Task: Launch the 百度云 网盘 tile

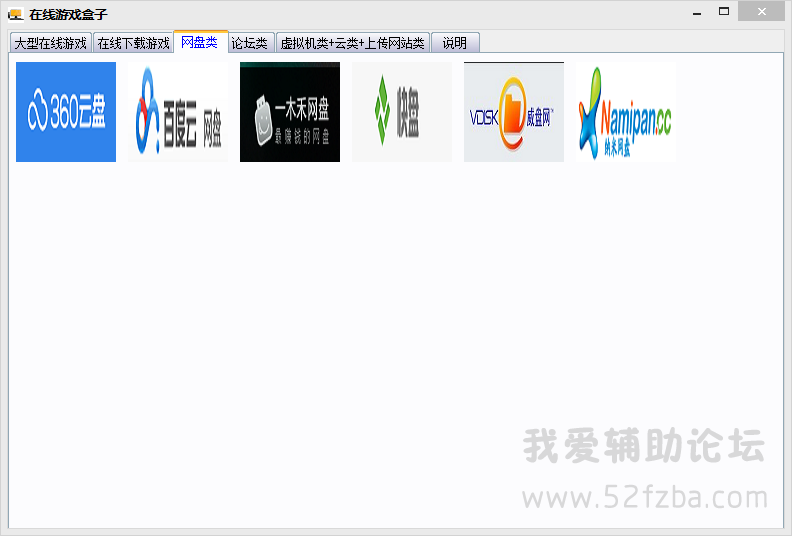Action: (x=178, y=112)
